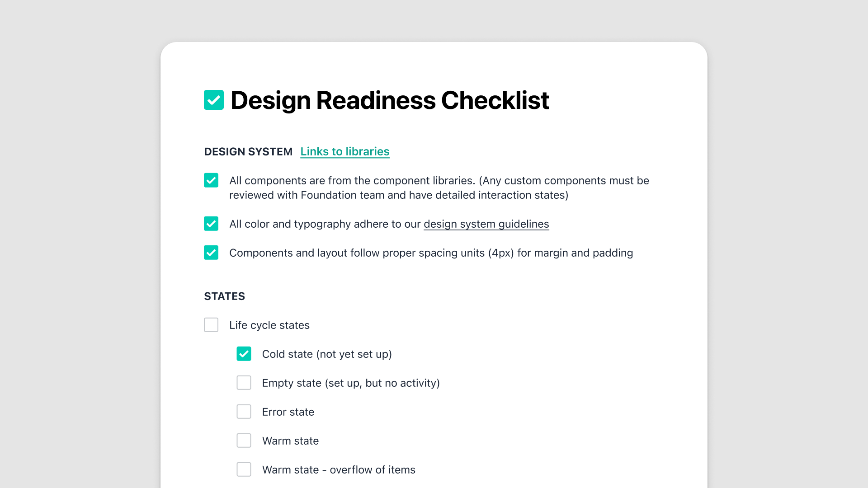Uncheck the color and typography checkbox
The width and height of the screenshot is (868, 488).
pyautogui.click(x=211, y=224)
